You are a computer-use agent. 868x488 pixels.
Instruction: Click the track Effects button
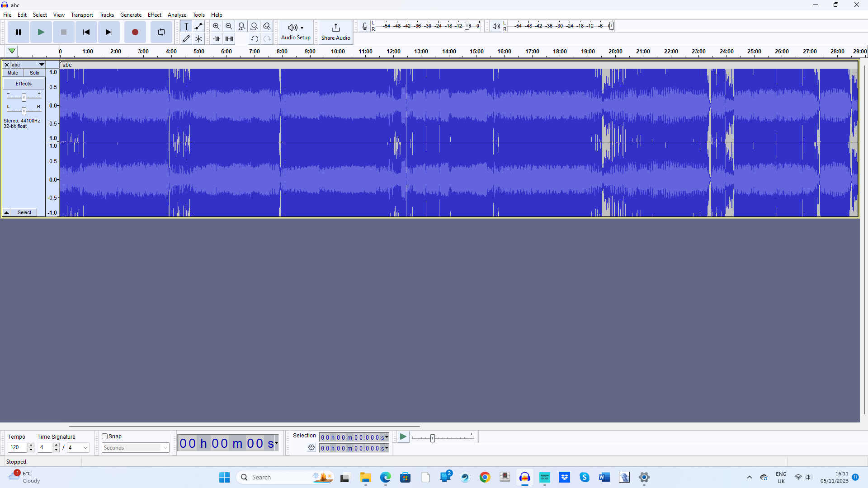point(24,84)
